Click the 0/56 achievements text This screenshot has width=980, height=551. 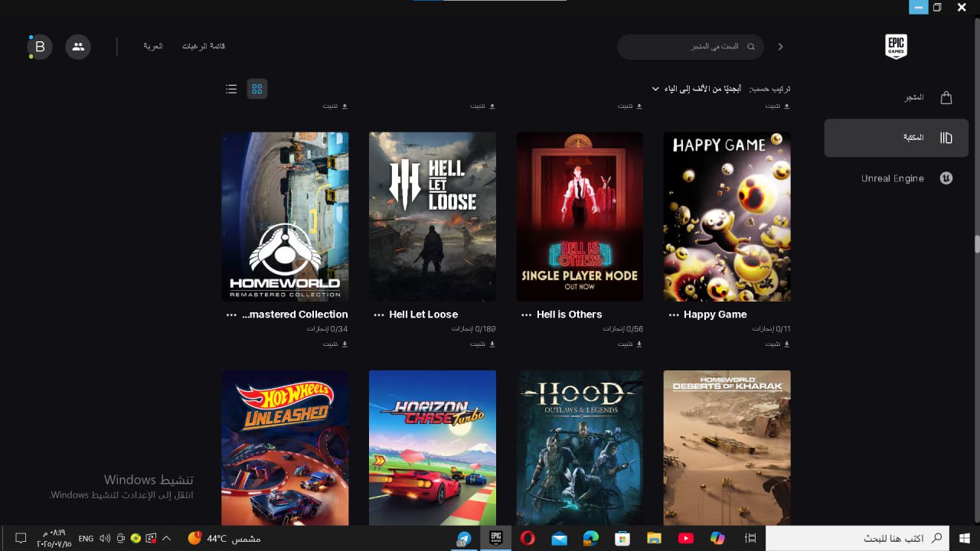pyautogui.click(x=623, y=328)
